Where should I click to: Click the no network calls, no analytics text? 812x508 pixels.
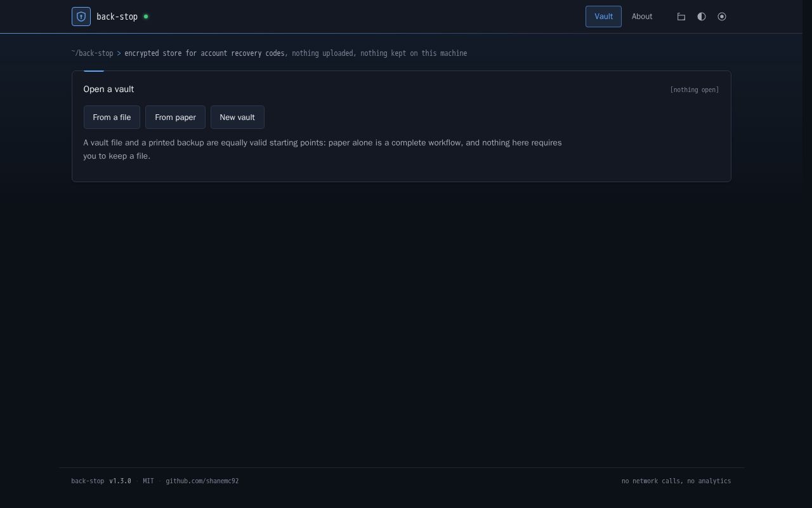click(x=676, y=481)
